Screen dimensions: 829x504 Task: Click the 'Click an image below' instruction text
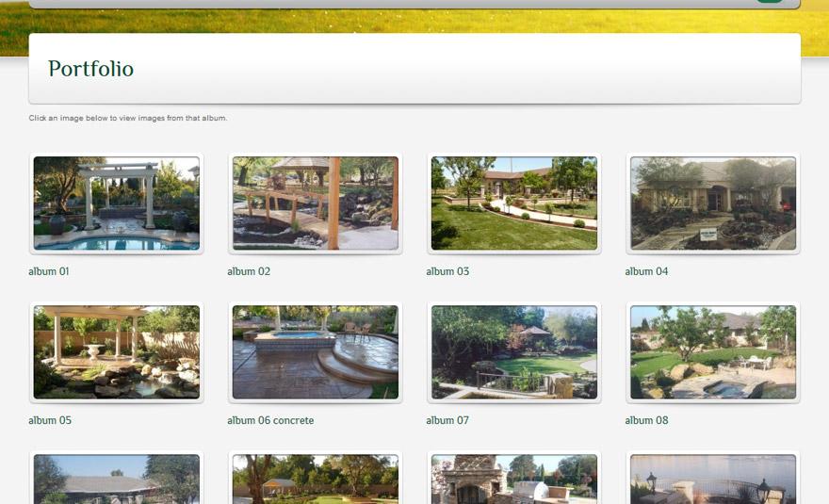point(128,118)
